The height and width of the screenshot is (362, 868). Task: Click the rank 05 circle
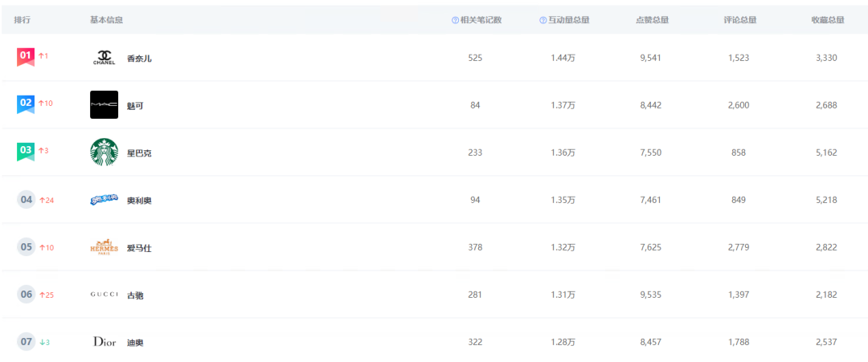(x=26, y=247)
